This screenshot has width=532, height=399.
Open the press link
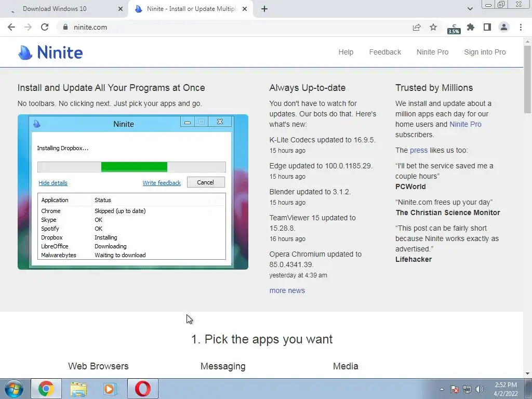[x=418, y=150]
